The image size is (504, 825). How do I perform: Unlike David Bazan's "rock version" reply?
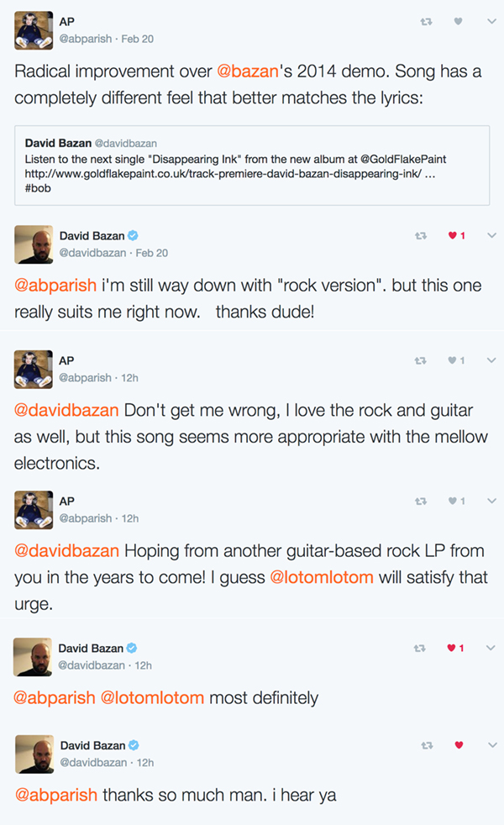pos(453,236)
